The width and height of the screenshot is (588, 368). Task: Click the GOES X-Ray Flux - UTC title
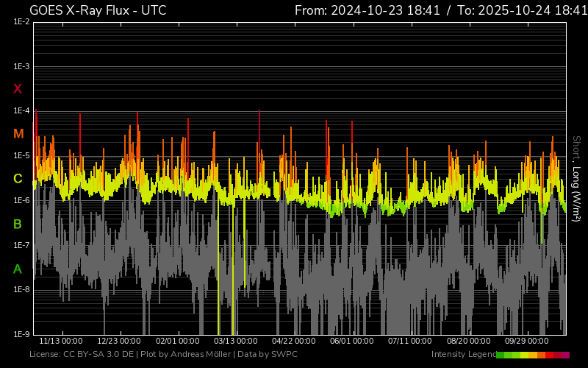point(98,10)
